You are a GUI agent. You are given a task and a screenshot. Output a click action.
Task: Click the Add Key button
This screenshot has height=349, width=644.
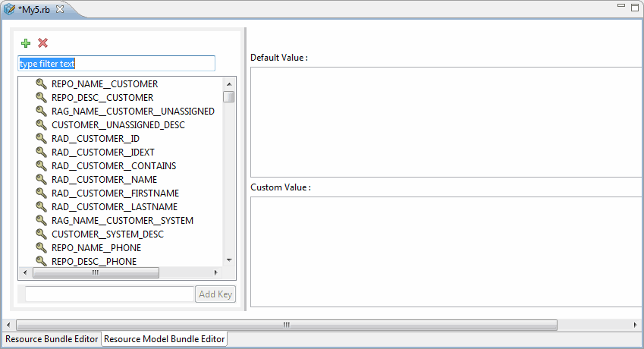215,294
